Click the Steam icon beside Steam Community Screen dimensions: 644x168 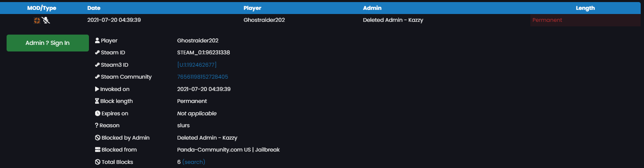point(97,77)
